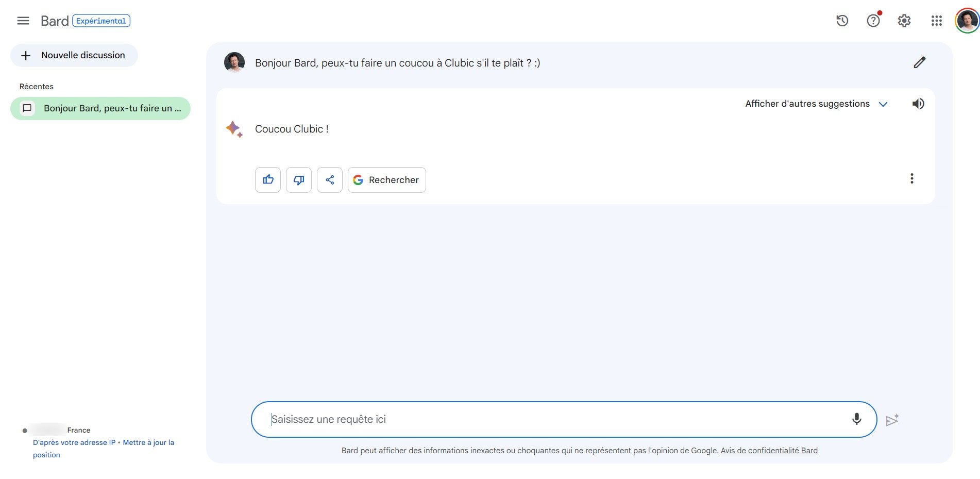980x479 pixels.
Task: Give thumbs down to the response
Action: click(299, 180)
